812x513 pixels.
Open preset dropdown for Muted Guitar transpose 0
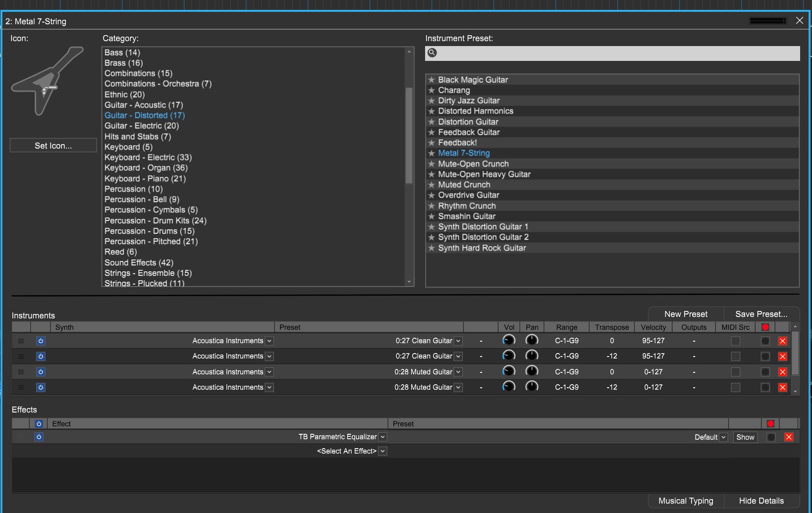tap(458, 372)
